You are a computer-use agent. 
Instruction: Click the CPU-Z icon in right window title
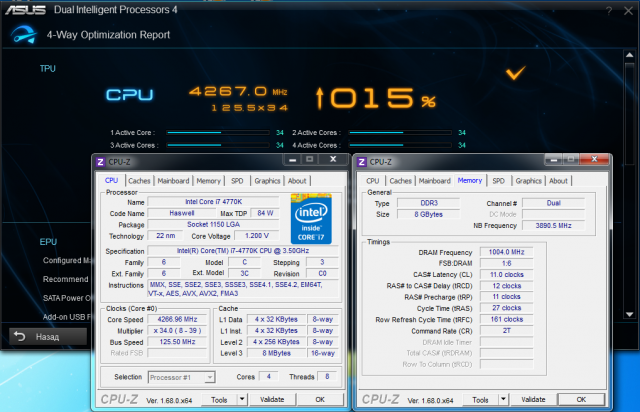click(x=362, y=162)
